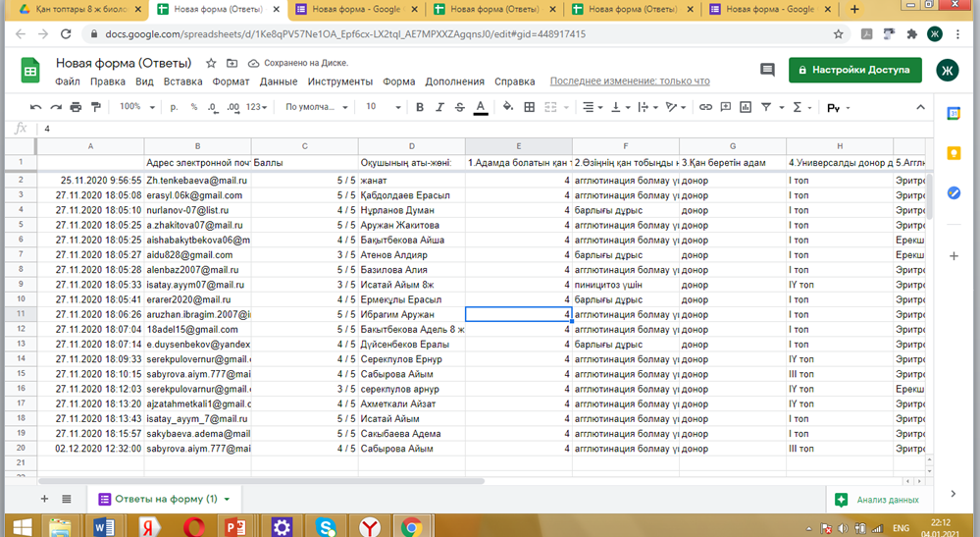
Task: Open text rotation dropdown
Action: [676, 108]
